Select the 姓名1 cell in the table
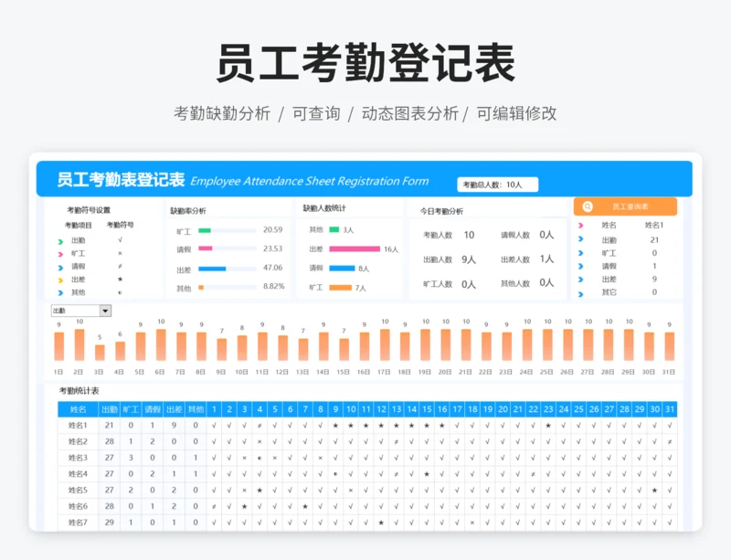 [x=78, y=425]
